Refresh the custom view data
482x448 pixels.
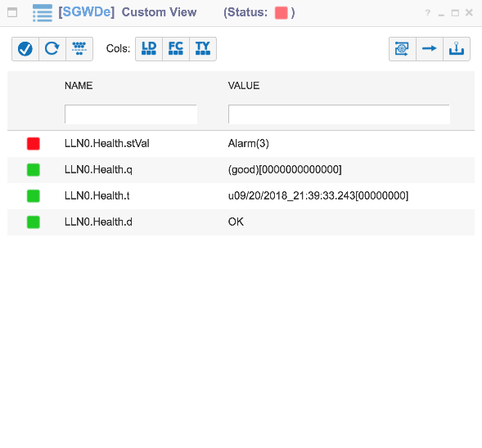52,49
